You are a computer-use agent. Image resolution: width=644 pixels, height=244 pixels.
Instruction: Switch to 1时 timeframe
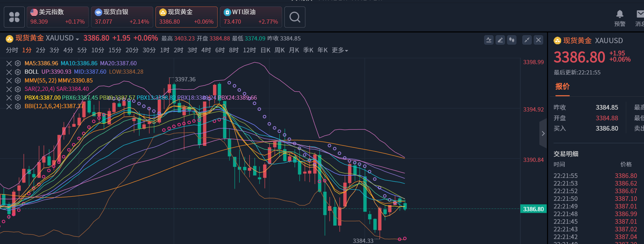pyautogui.click(x=165, y=50)
